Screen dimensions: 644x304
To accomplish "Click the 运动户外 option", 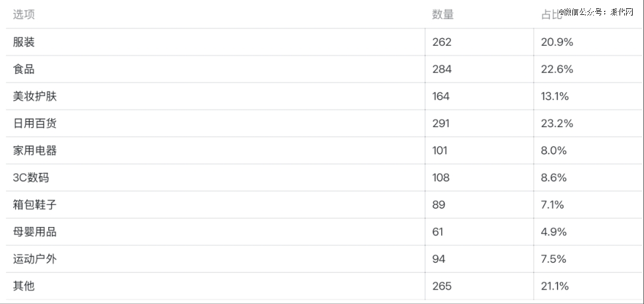I will (35, 259).
